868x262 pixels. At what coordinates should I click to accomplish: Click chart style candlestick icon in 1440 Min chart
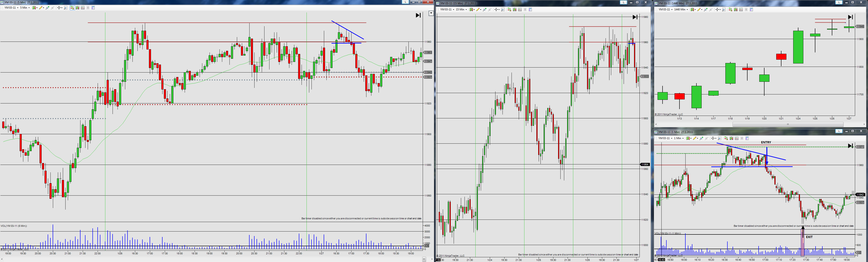[x=692, y=9]
